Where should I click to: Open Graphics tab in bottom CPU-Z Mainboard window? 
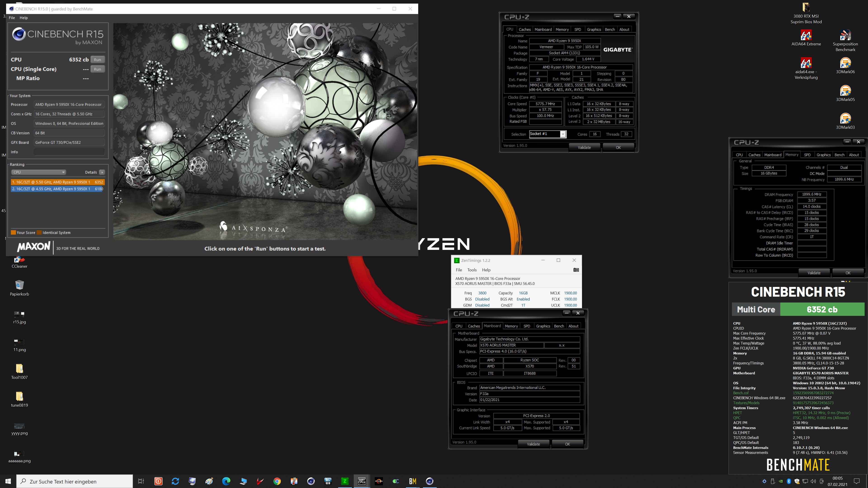(543, 326)
